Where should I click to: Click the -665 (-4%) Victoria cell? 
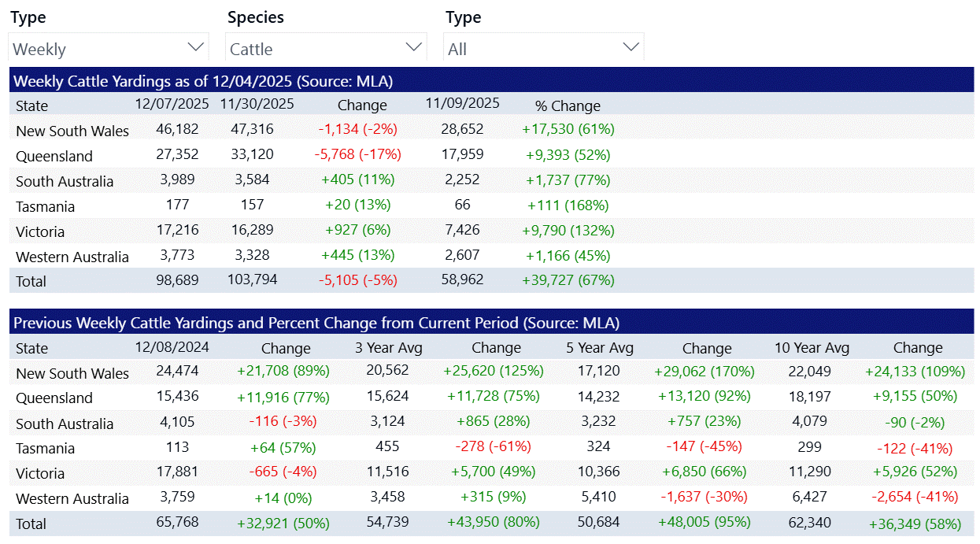pyautogui.click(x=283, y=472)
